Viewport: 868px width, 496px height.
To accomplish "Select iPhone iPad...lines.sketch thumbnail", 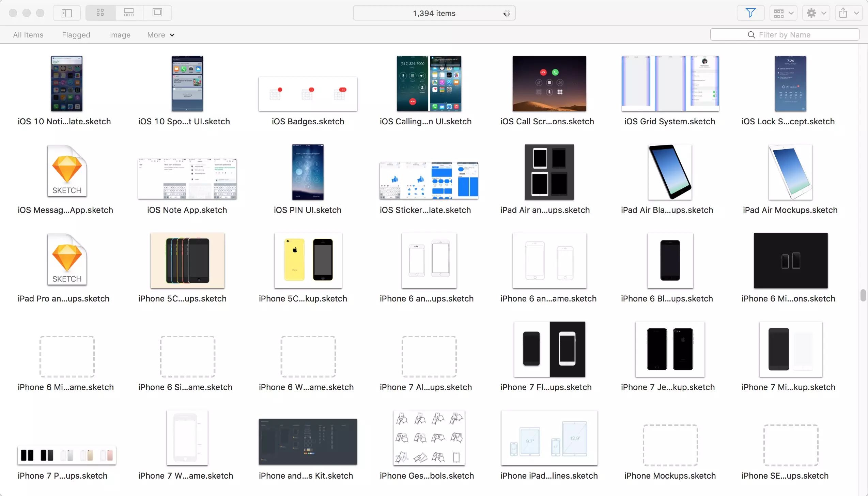I will (x=549, y=438).
